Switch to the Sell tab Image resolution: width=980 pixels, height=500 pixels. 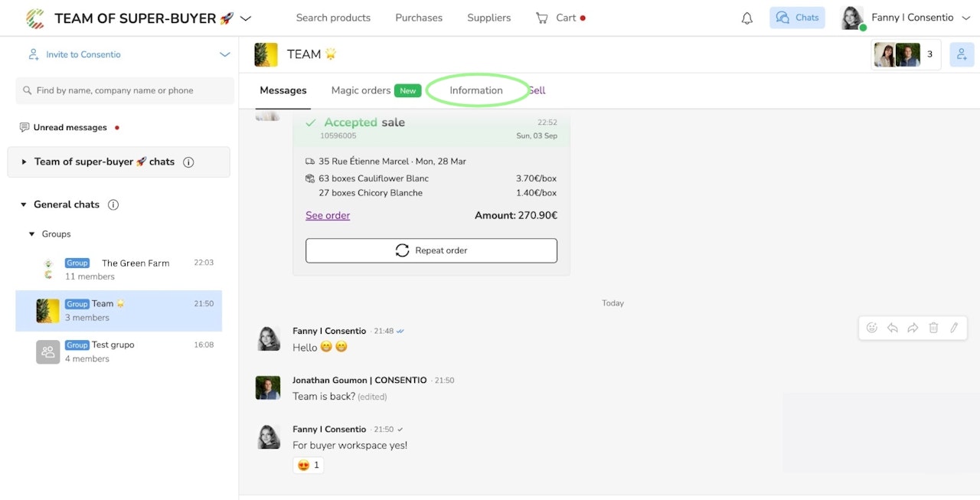(x=537, y=90)
